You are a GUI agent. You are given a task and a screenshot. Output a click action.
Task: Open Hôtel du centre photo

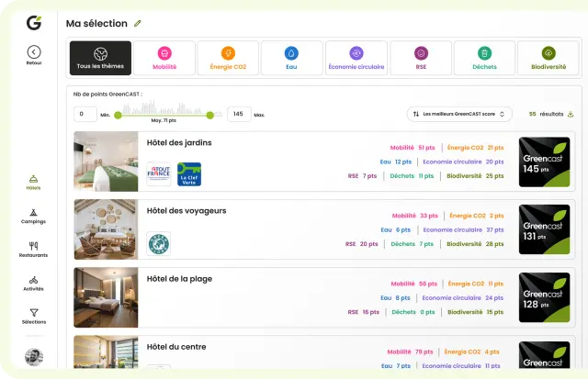click(106, 351)
